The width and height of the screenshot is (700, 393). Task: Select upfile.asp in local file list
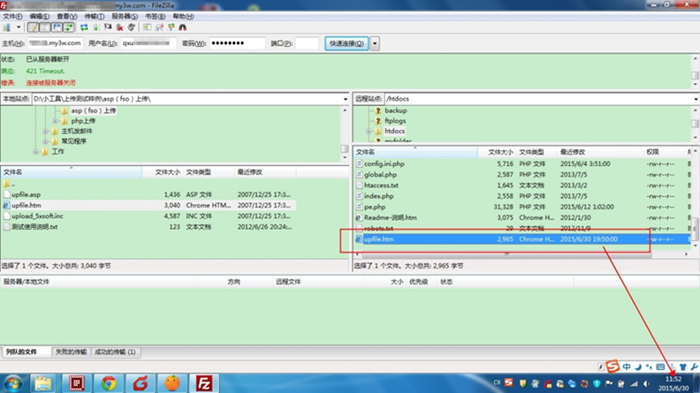(26, 194)
